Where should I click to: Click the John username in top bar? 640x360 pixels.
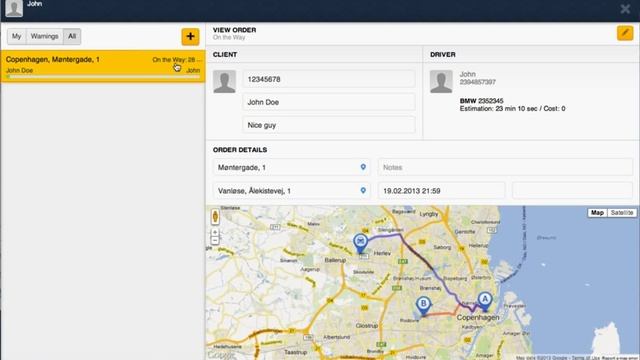[x=35, y=4]
